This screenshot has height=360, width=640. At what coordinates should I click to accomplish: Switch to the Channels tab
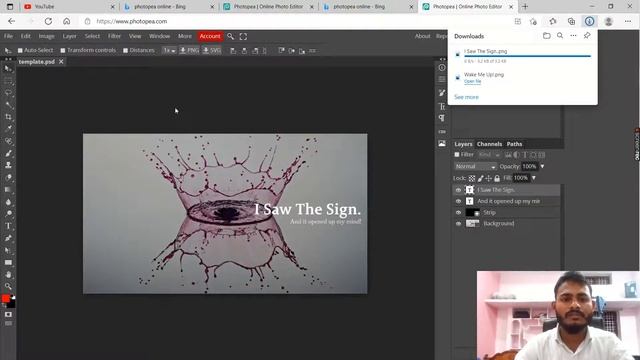[489, 144]
